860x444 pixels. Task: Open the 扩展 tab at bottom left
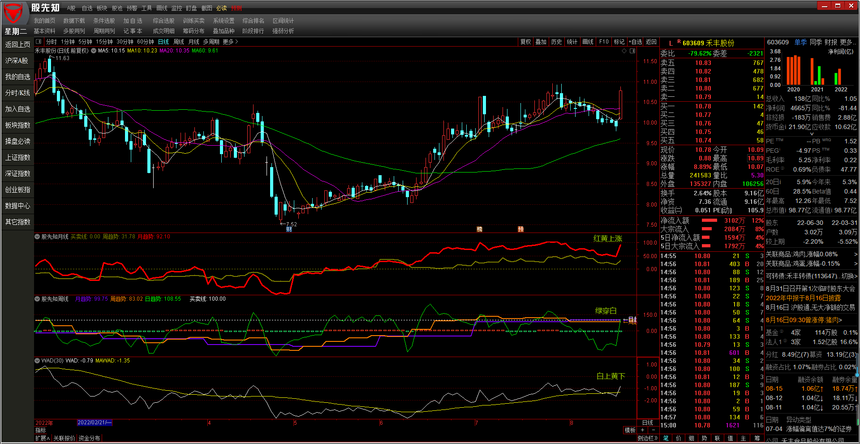tap(43, 439)
